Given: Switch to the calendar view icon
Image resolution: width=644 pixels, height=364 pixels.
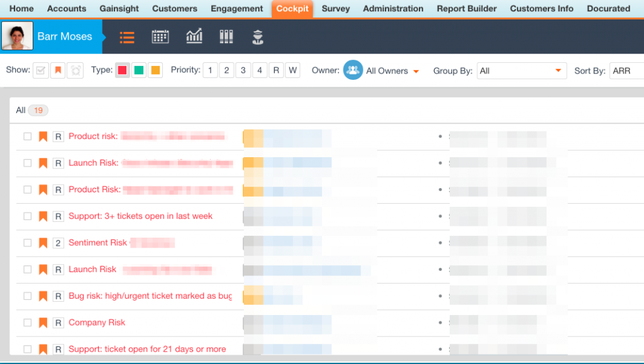Looking at the screenshot, I should tap(160, 37).
